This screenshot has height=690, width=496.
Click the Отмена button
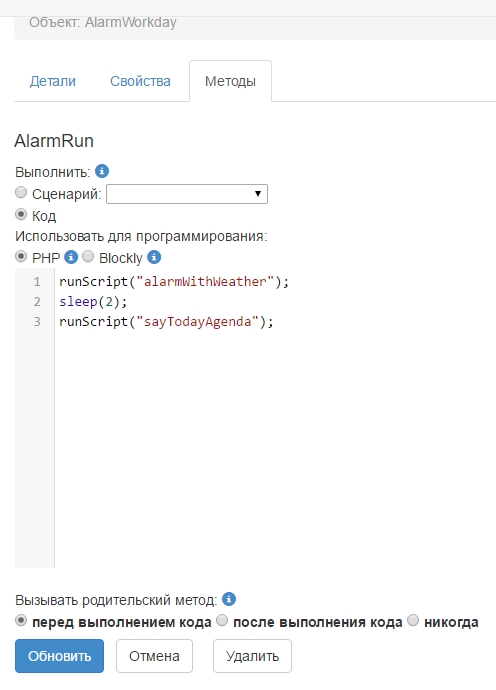pos(154,656)
